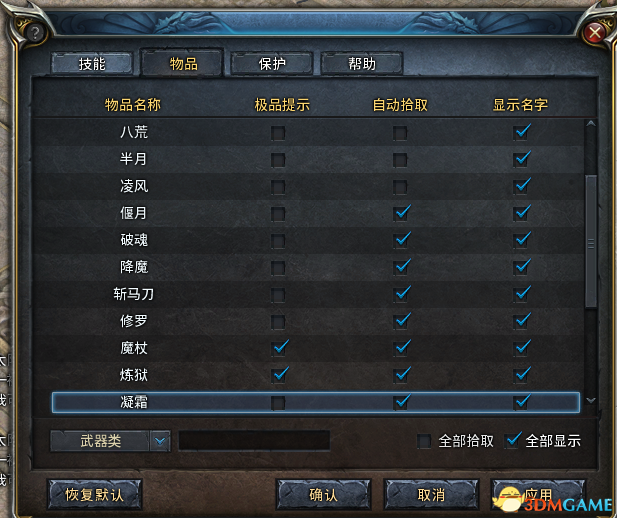This screenshot has height=518, width=617.
Task: Click the scroll up arrow of item list
Action: (591, 124)
